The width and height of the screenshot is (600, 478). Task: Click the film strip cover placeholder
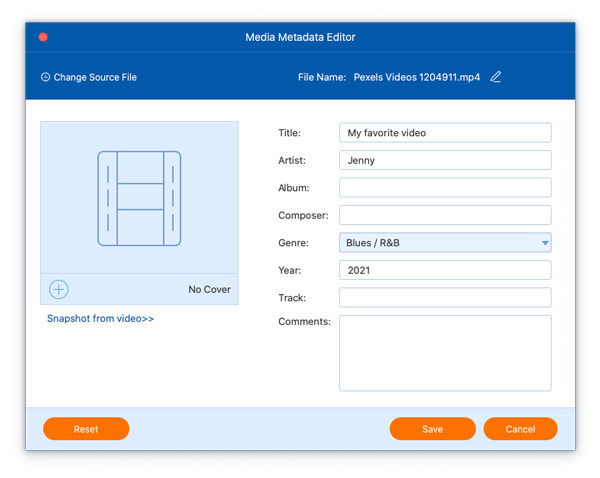tap(139, 198)
